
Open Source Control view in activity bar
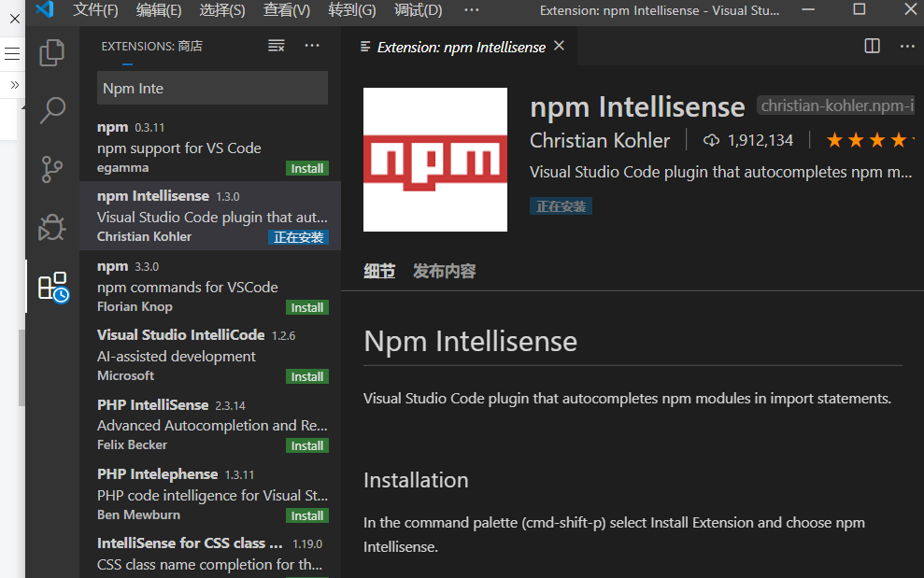(52, 169)
